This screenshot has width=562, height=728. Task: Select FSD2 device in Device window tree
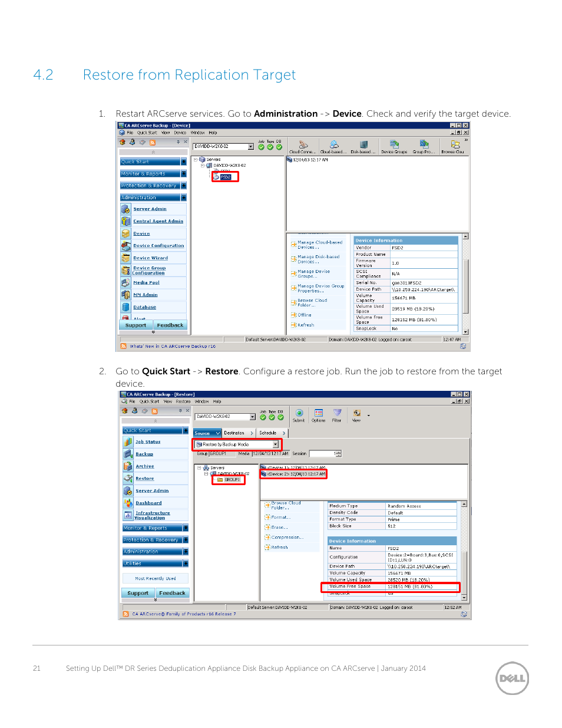point(226,177)
